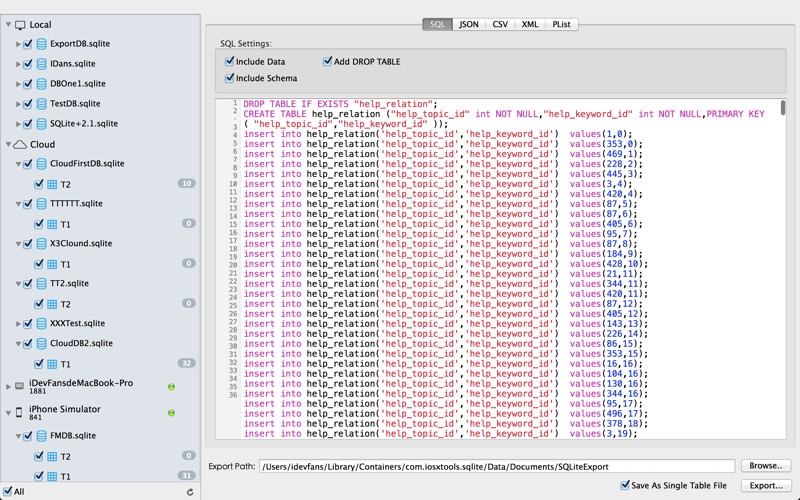Click table icon of T2 under TT2.sqlite
800x500 pixels.
coord(52,304)
